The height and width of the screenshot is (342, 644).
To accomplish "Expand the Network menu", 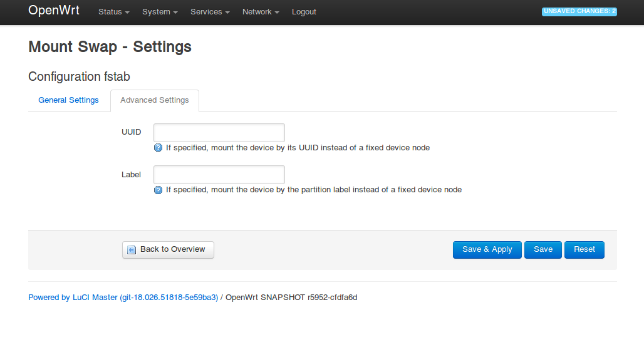I will tap(261, 12).
